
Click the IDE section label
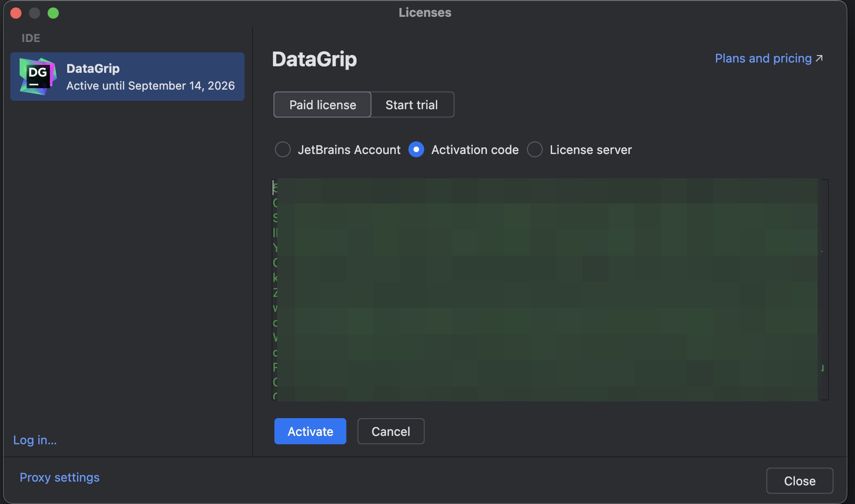[31, 38]
